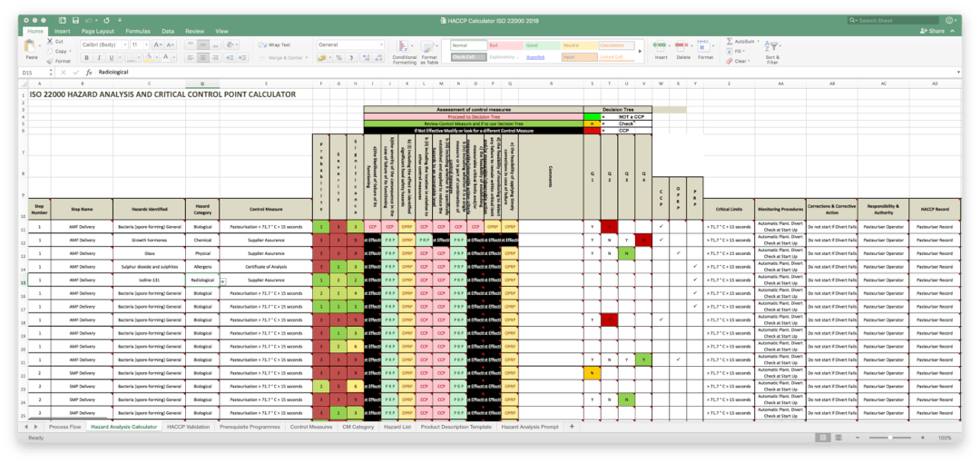Toggle bold formatting in the ribbon
The height and width of the screenshot is (464, 980).
point(84,57)
